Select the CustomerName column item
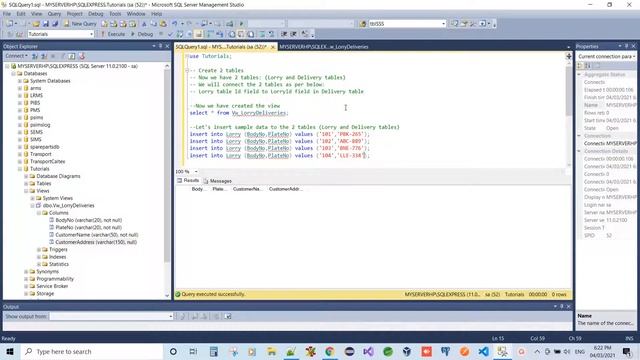 (x=97, y=235)
